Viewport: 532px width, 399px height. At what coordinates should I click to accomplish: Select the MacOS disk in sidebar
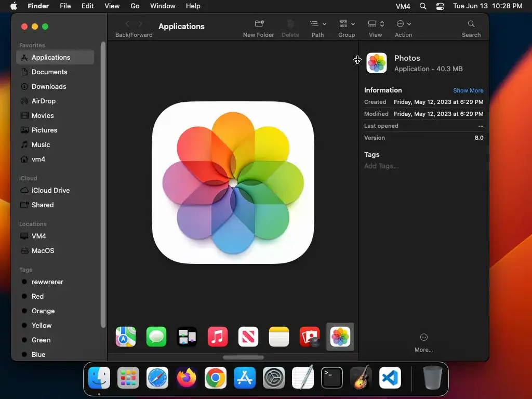[55, 251]
